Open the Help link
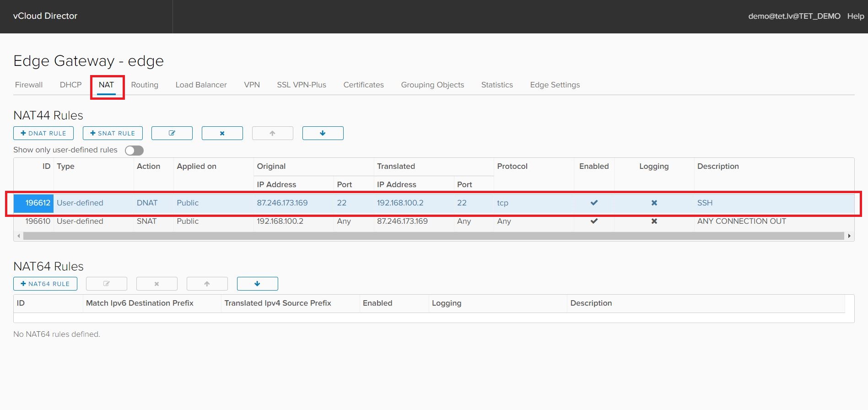This screenshot has width=868, height=410. point(856,16)
